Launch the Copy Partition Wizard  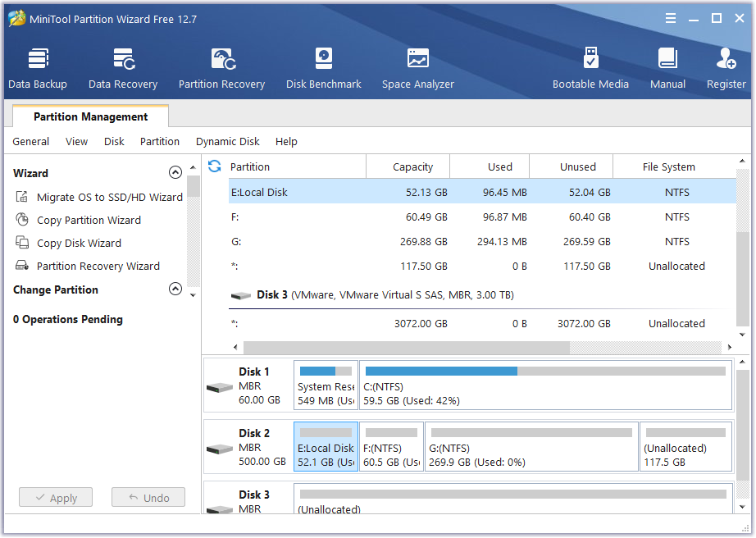(x=89, y=220)
